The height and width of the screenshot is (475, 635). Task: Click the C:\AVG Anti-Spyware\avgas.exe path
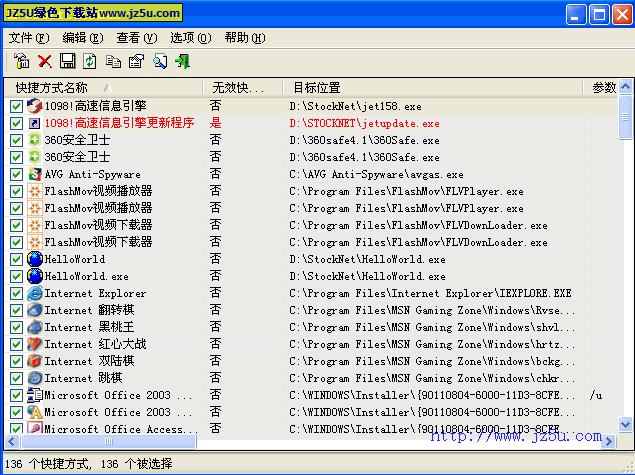[x=376, y=175]
